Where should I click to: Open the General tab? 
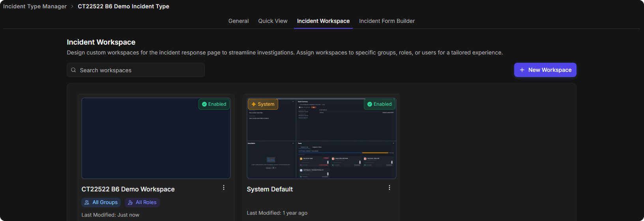(x=238, y=21)
